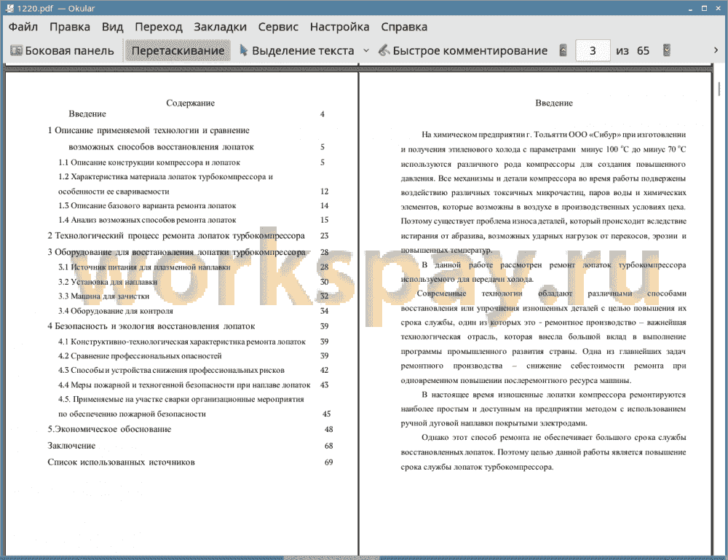The height and width of the screenshot is (560, 728).
Task: Maximize the Okular window
Action: (x=704, y=8)
